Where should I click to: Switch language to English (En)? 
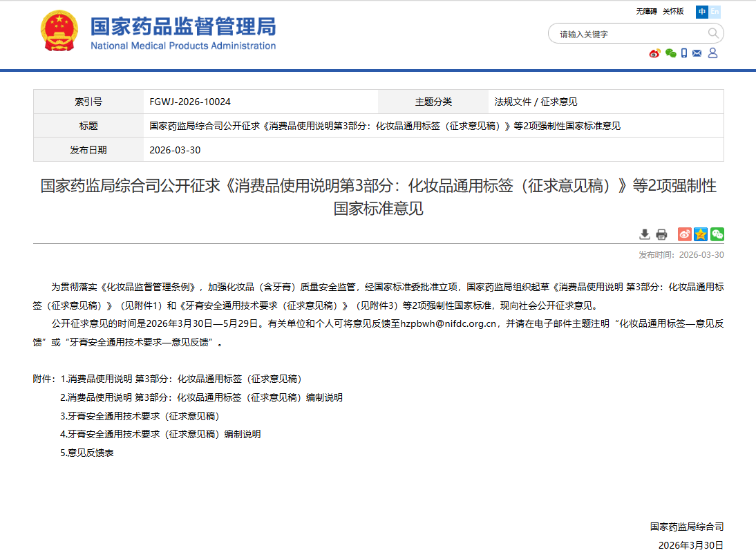coord(715,12)
